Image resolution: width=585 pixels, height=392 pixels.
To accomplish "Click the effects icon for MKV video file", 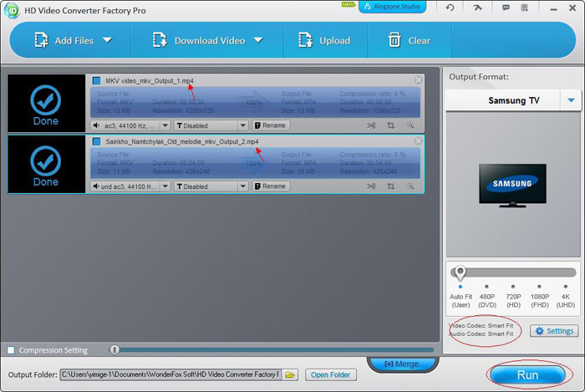I will coord(410,125).
